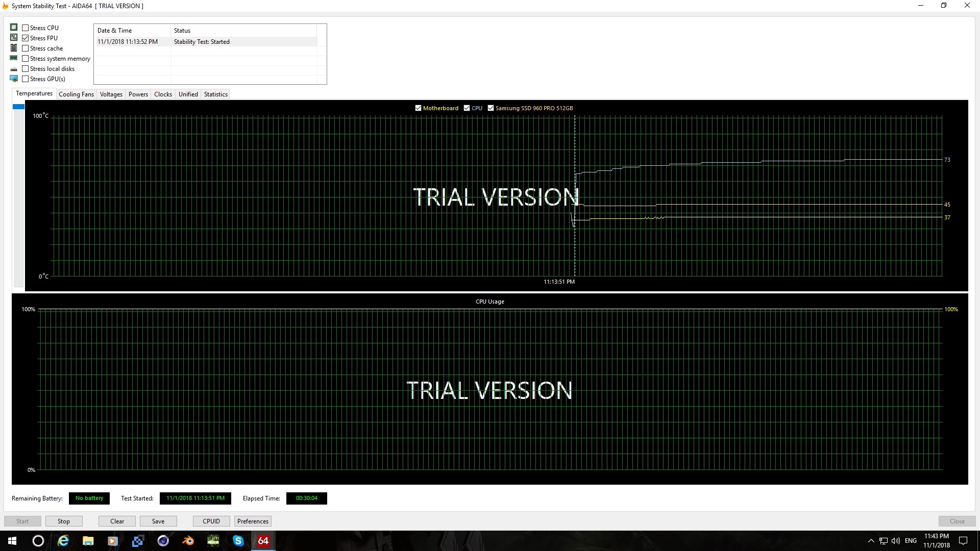Switch to the Statistics view tab

[215, 94]
